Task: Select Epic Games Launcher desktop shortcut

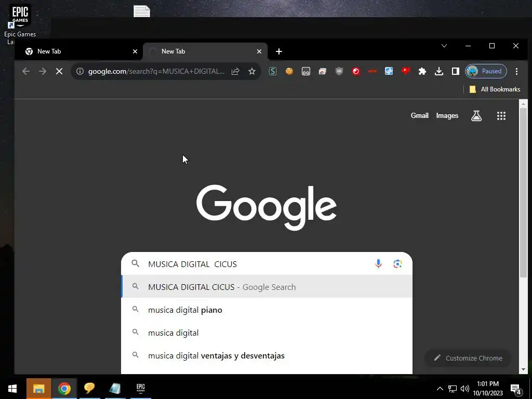Action: [20, 24]
